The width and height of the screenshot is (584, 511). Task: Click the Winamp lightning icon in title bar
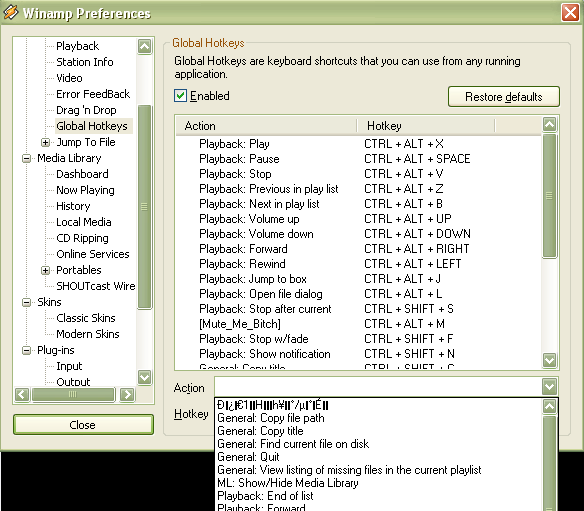(10, 12)
